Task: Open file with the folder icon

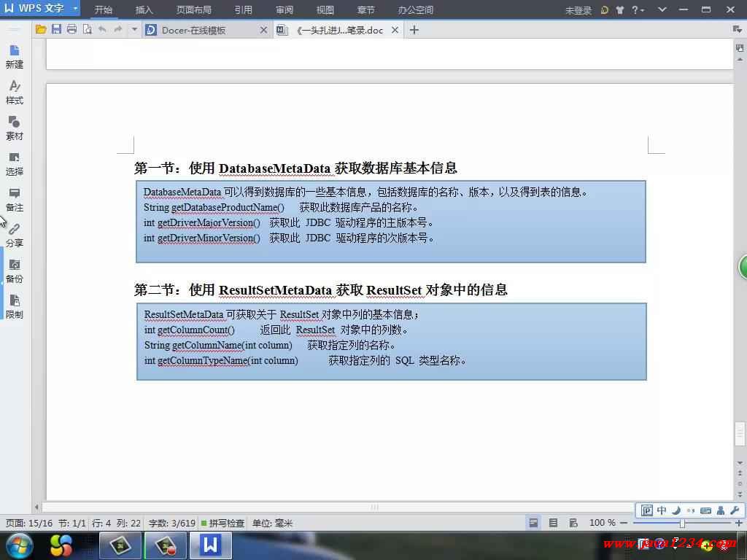Action: tap(41, 29)
